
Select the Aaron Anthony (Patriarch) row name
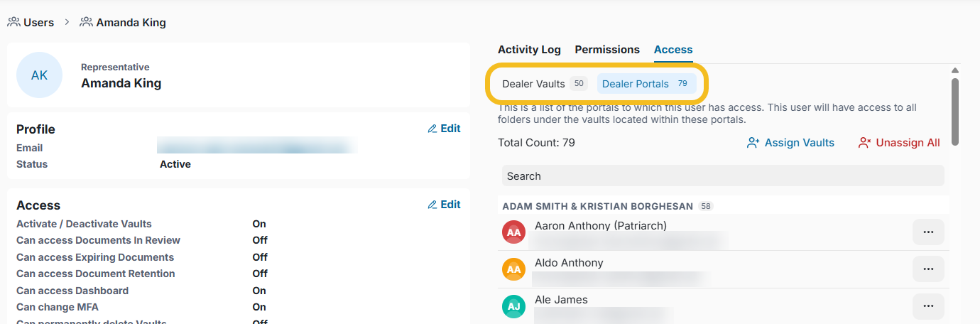[601, 226]
